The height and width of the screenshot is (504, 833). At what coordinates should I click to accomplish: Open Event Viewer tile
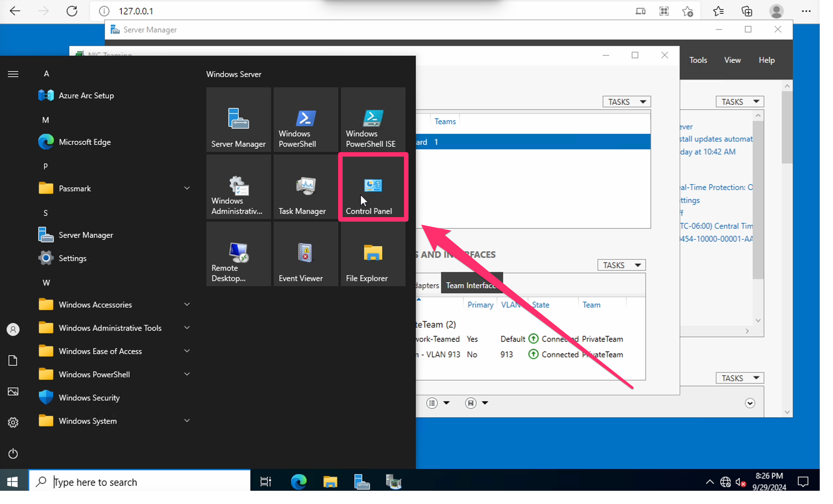point(305,254)
